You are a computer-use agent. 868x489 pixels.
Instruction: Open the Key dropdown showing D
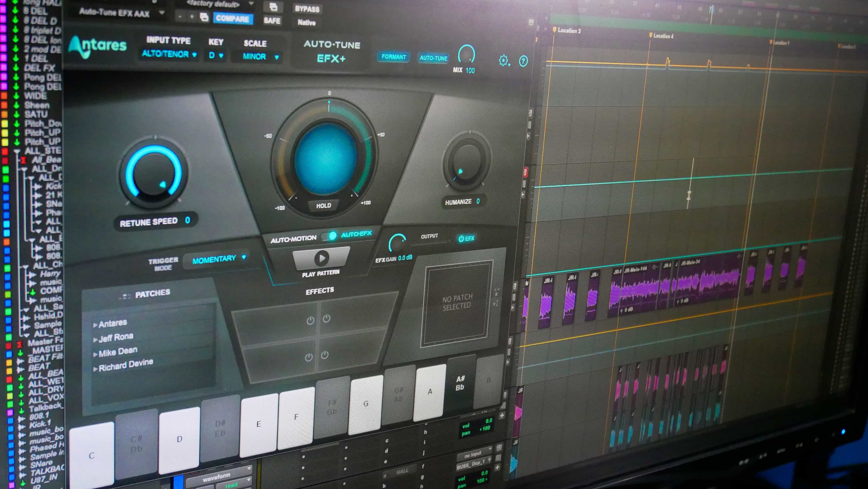(216, 55)
